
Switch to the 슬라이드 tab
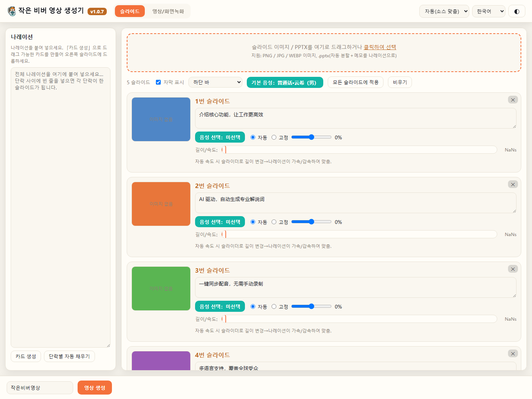[x=130, y=11]
